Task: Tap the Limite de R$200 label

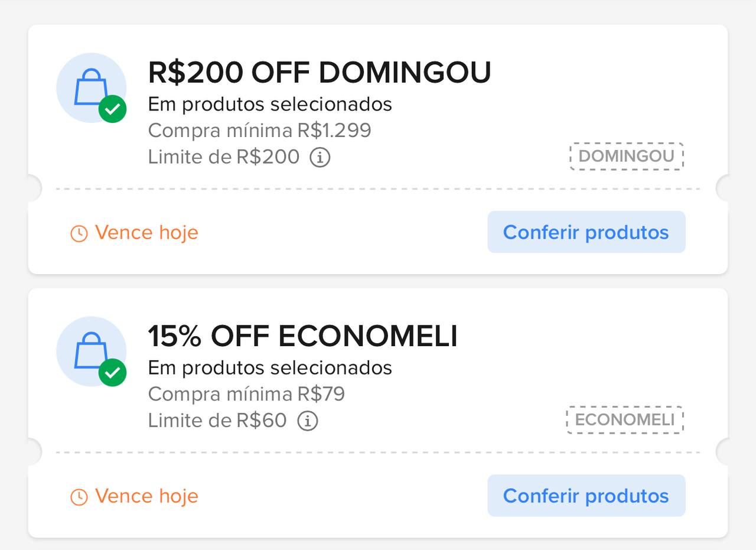Action: (x=223, y=157)
